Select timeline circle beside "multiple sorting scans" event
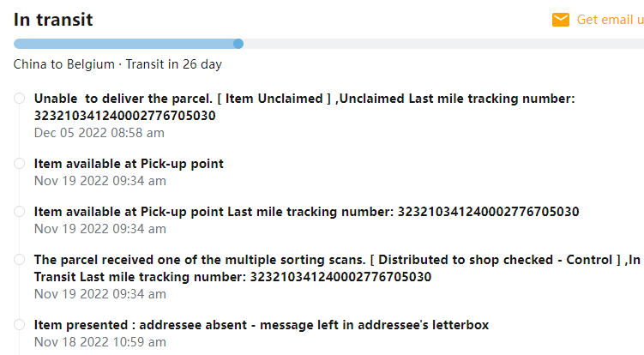This screenshot has width=644, height=355. [x=20, y=260]
